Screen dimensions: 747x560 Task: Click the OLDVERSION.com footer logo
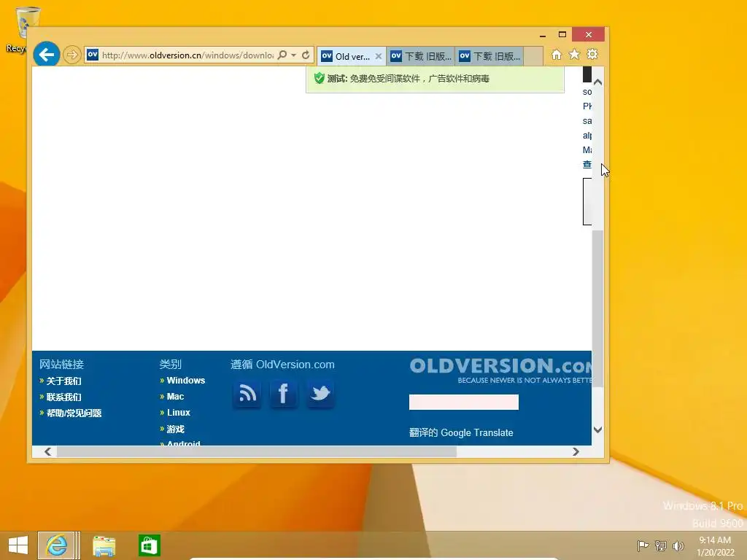click(x=500, y=370)
